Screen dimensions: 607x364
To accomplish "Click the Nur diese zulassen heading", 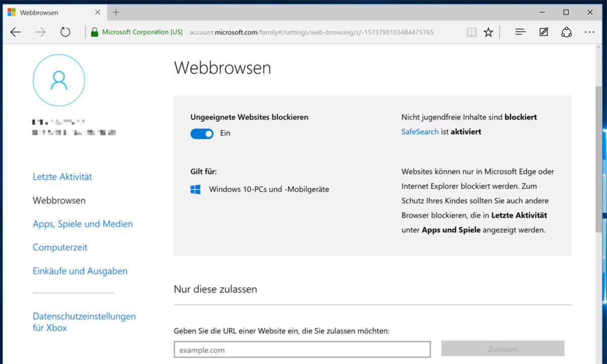I will (215, 289).
